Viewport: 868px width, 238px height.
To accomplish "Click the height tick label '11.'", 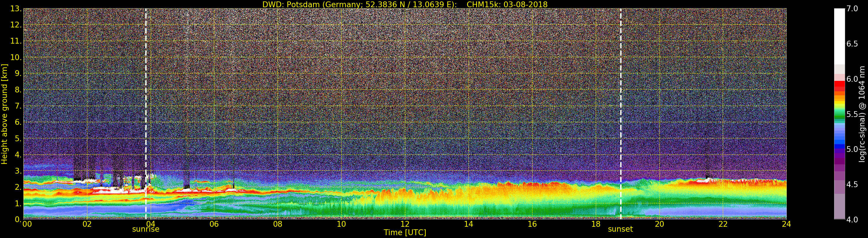I will (x=16, y=41).
